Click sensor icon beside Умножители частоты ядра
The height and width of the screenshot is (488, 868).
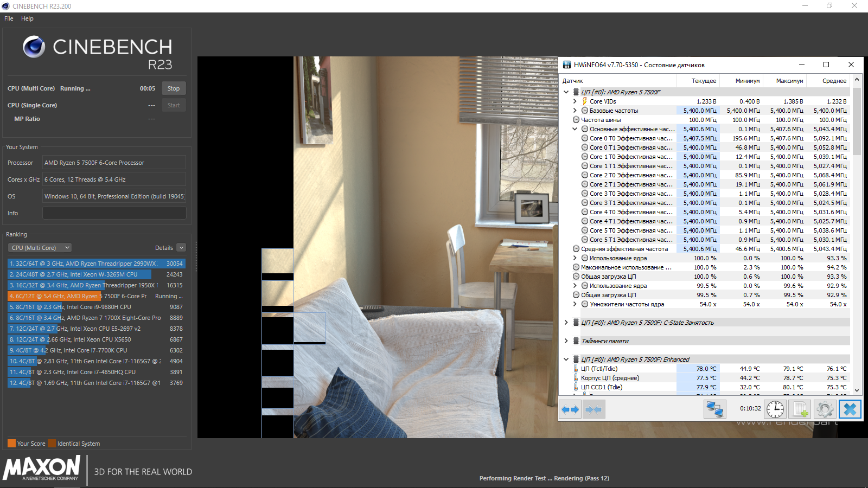tap(585, 304)
